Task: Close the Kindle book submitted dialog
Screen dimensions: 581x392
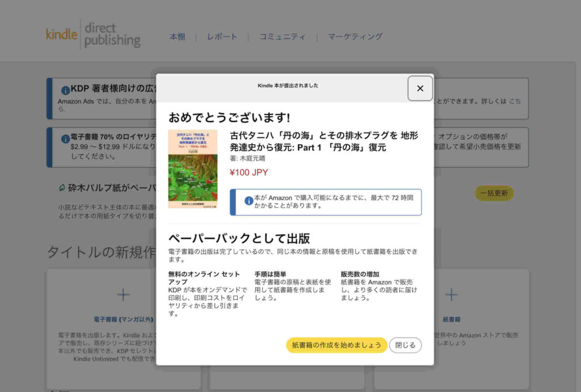Action: [x=420, y=88]
